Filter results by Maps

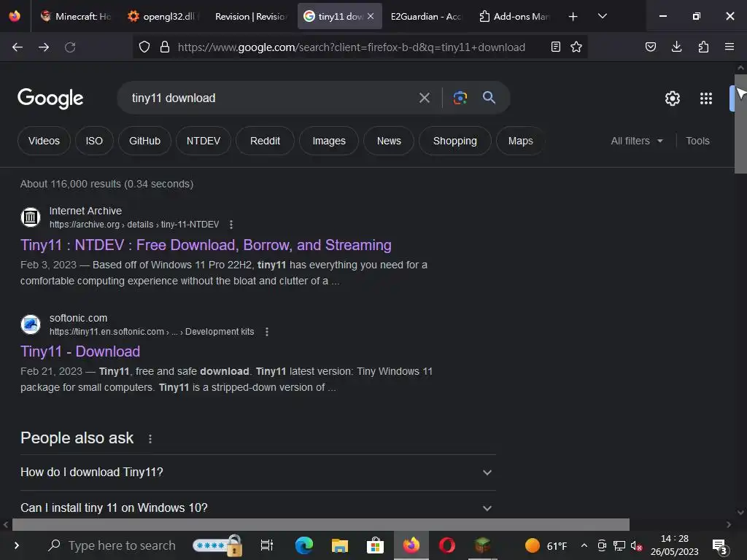tap(520, 141)
